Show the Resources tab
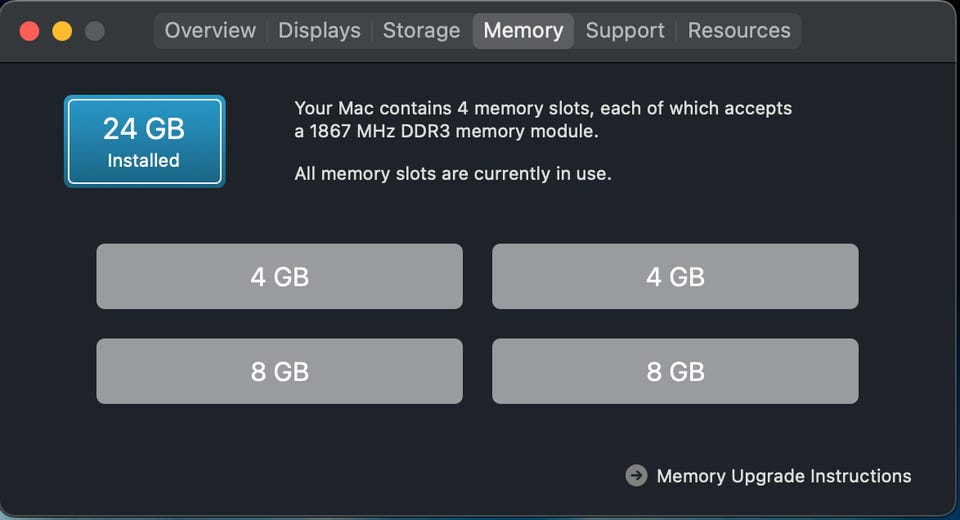 [x=739, y=30]
